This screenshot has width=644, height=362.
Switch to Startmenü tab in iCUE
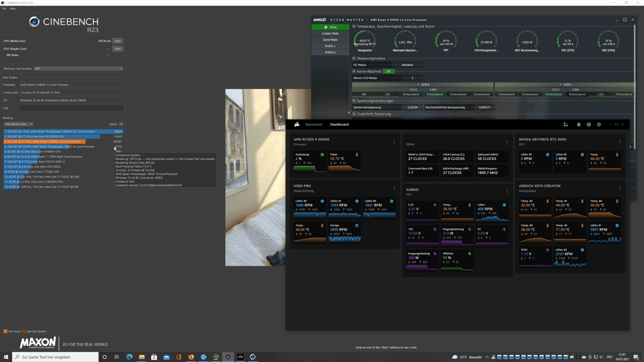point(314,124)
